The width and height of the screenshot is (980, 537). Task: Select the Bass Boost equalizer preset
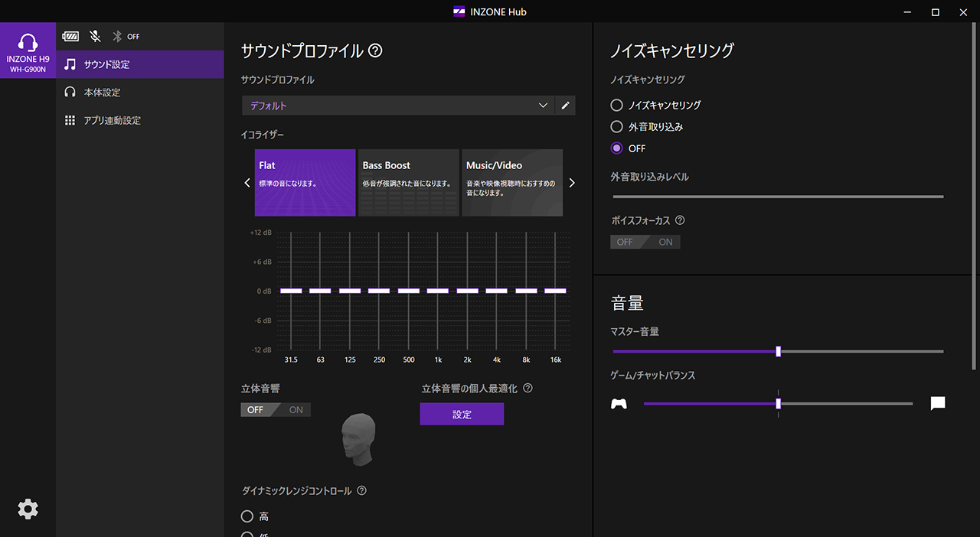click(x=409, y=183)
